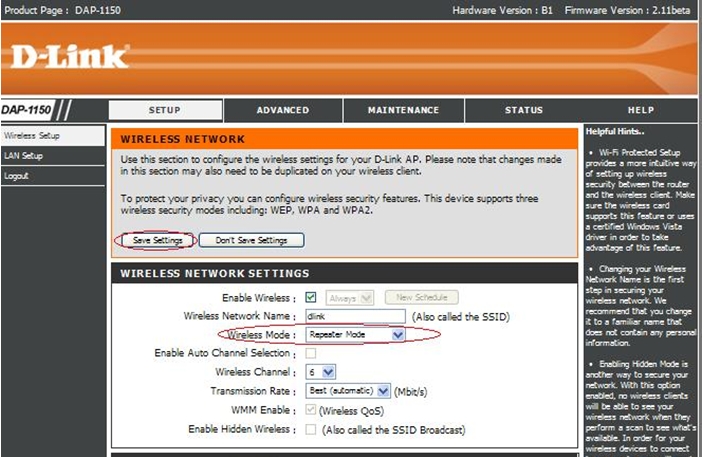The image size is (704, 457).
Task: Toggle the WMM Enable checkbox
Action: coord(311,409)
